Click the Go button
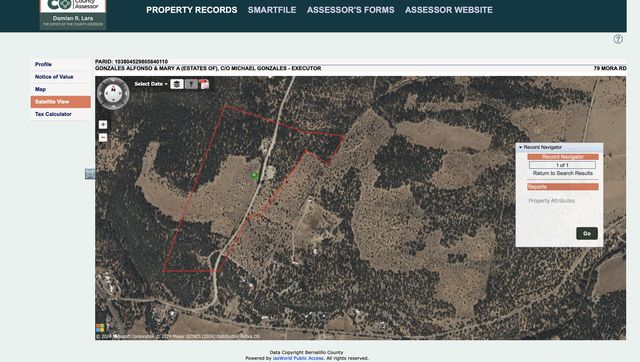This screenshot has height=362, width=640. [587, 233]
